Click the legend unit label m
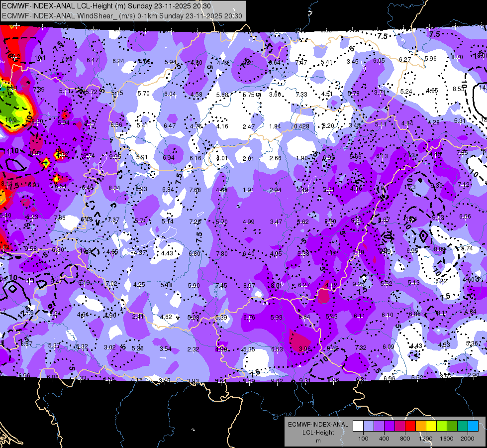487x448 pixels. pos(318,441)
